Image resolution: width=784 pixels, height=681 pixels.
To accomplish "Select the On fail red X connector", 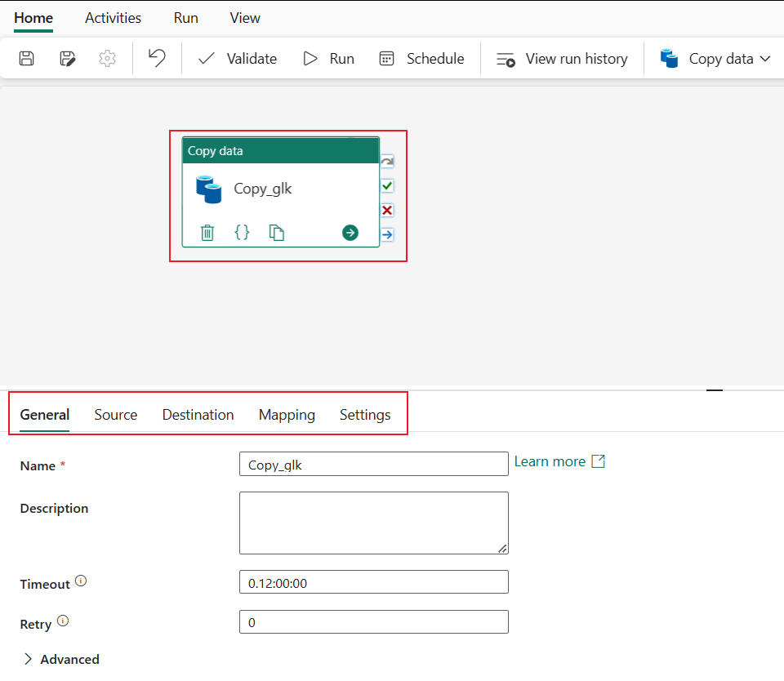I will click(x=386, y=210).
